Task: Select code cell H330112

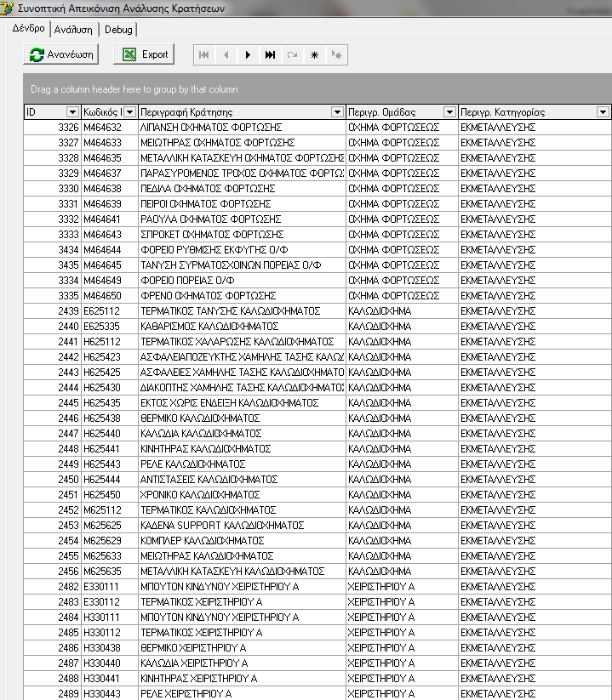Action: click(110, 632)
